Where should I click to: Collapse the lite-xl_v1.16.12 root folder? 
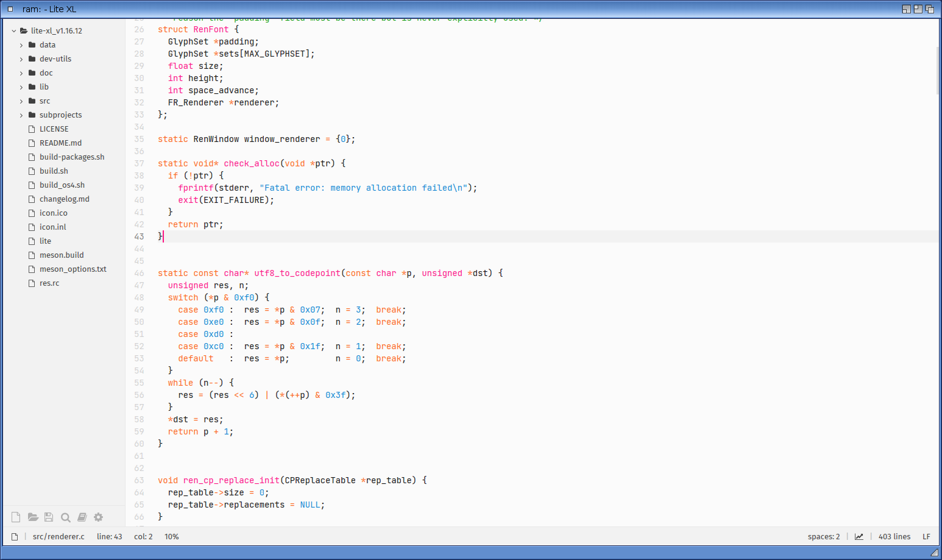point(14,30)
